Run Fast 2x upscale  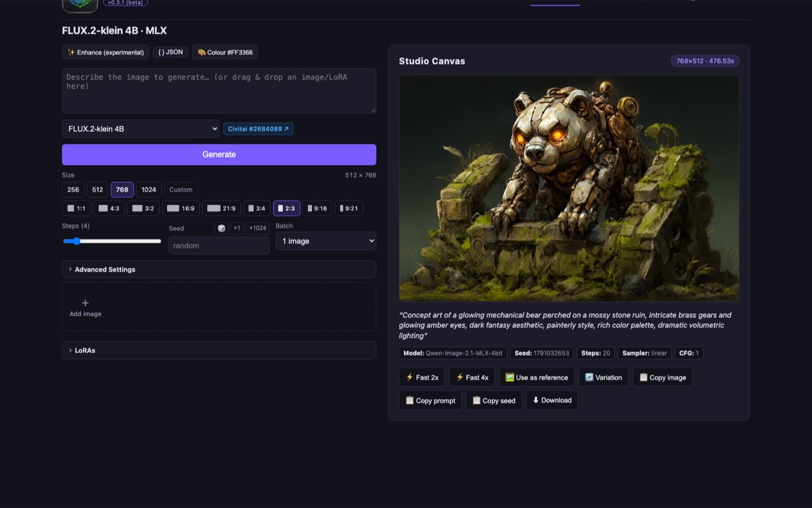tap(422, 377)
